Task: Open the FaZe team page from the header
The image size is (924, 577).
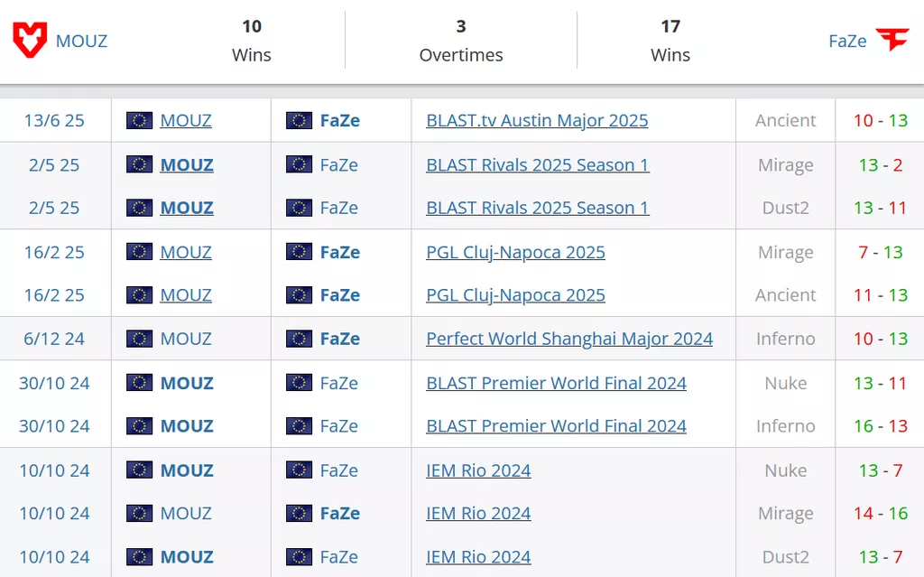Action: (847, 42)
